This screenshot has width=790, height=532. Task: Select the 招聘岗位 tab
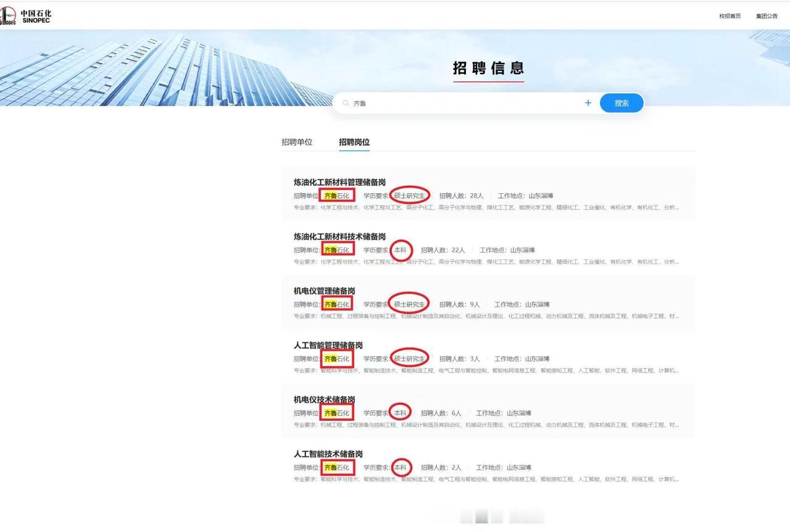[x=354, y=142]
